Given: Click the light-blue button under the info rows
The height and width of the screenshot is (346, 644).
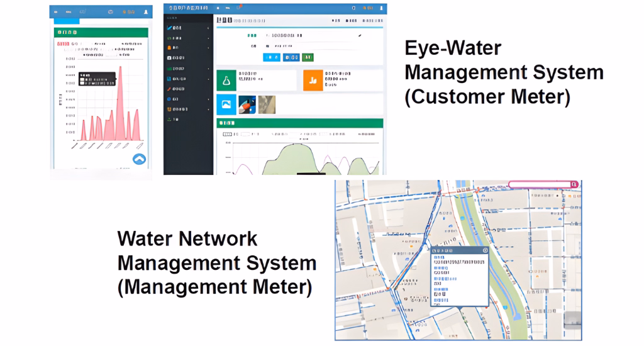Looking at the screenshot, I should point(272,57).
